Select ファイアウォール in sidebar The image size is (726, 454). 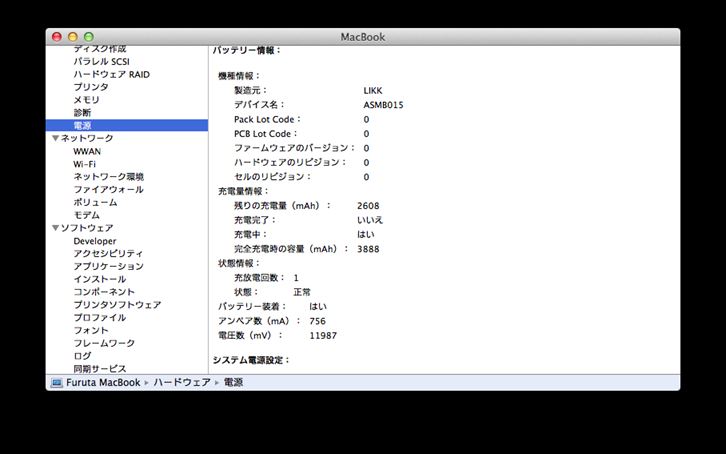(x=108, y=189)
